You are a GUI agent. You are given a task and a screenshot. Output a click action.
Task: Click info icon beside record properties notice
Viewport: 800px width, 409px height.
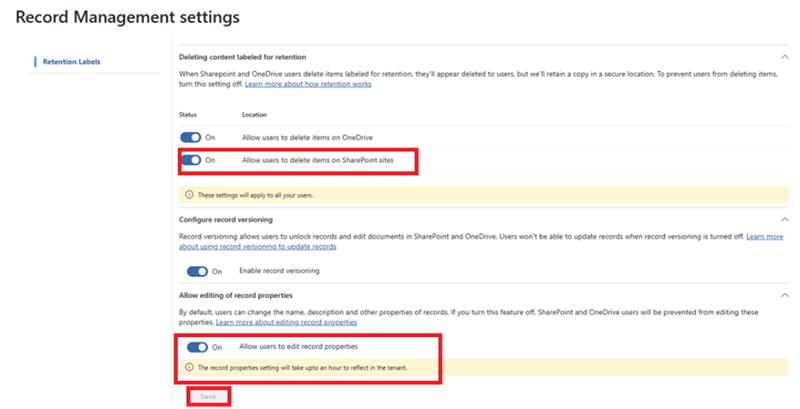click(x=189, y=367)
